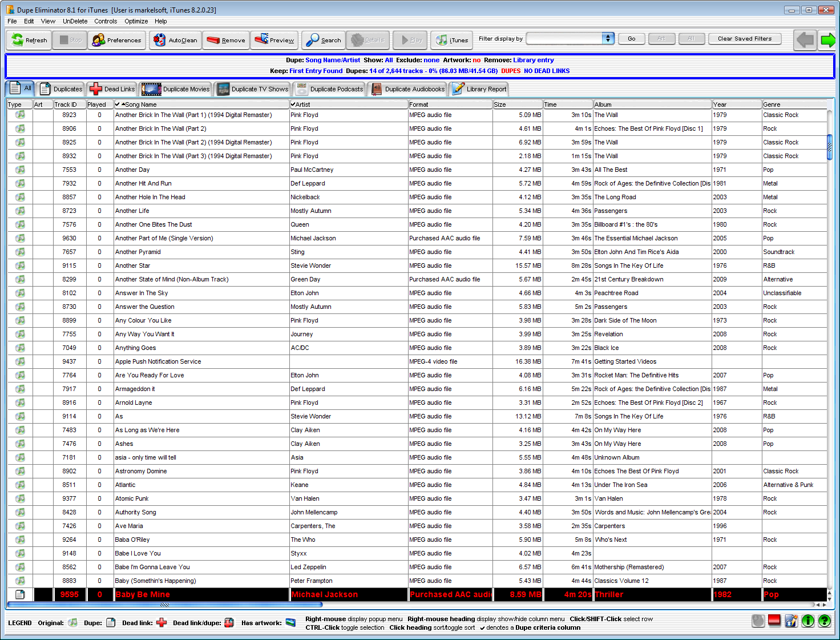The image size is (840, 640).
Task: Open the Optimize menu
Action: pyautogui.click(x=136, y=21)
